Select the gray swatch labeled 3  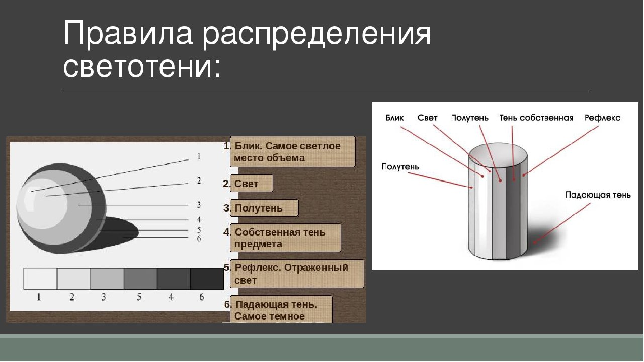(x=107, y=279)
